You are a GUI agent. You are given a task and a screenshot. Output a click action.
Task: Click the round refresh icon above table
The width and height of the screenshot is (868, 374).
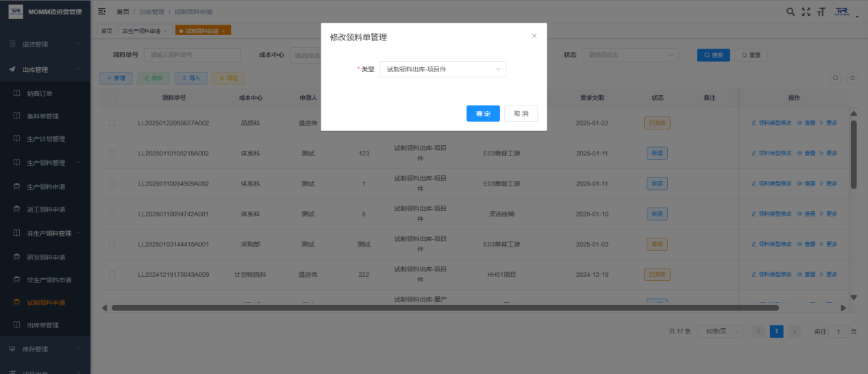pos(852,78)
